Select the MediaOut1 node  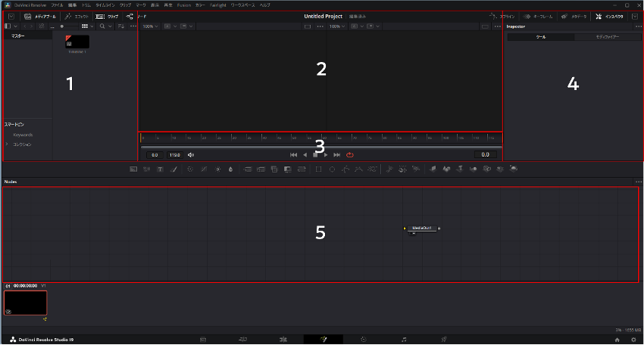pyautogui.click(x=422, y=228)
